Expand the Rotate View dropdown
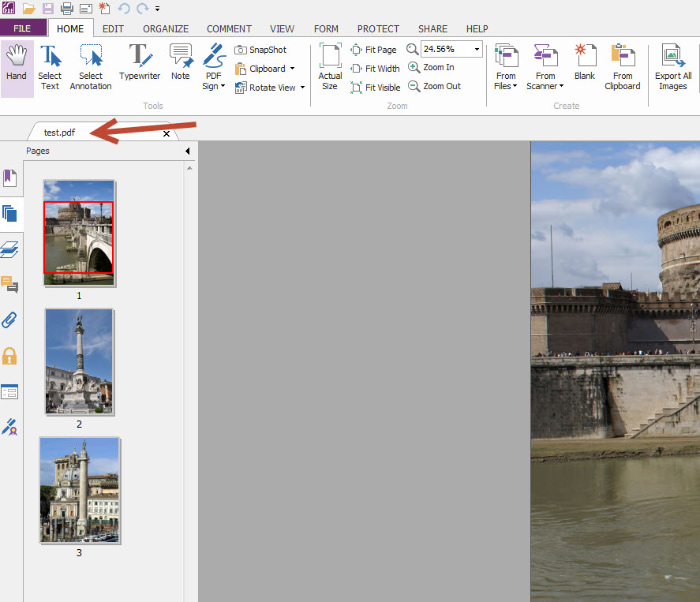This screenshot has width=700, height=602. pyautogui.click(x=302, y=88)
